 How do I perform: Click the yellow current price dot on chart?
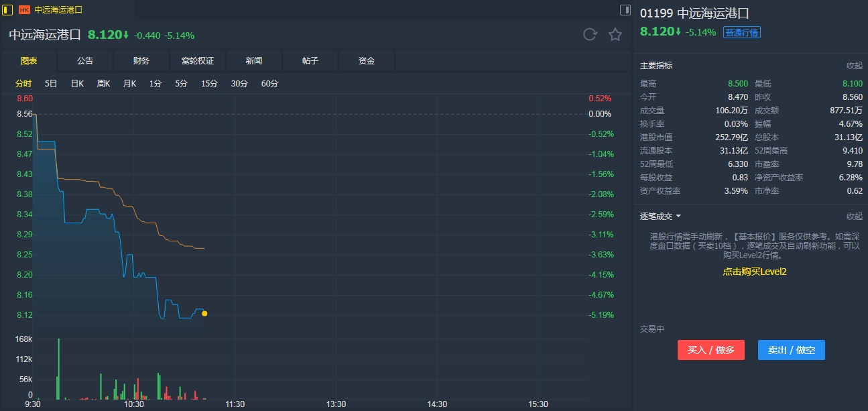click(204, 313)
